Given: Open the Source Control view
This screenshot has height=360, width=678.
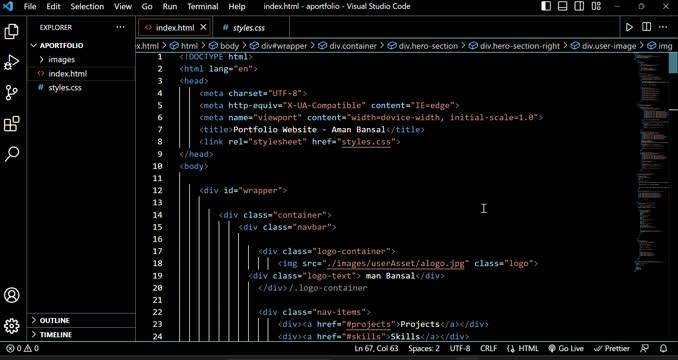Looking at the screenshot, I should (12, 92).
